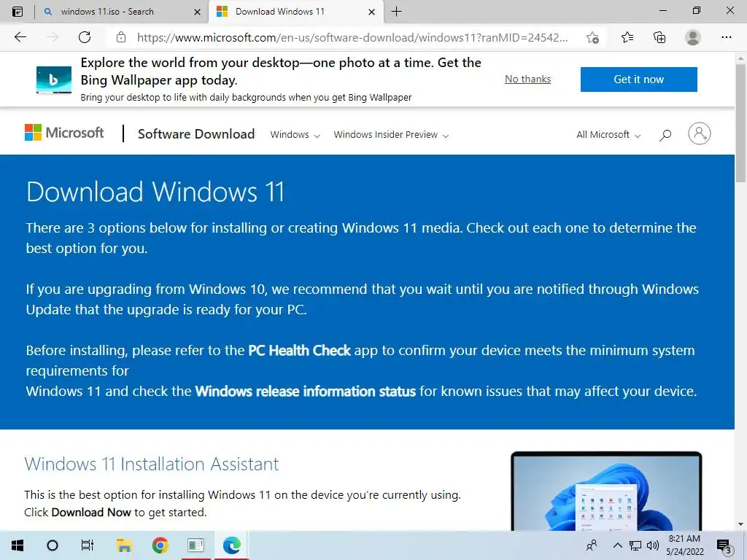Open a new tab with plus button
The height and width of the screenshot is (560, 747).
pos(396,12)
